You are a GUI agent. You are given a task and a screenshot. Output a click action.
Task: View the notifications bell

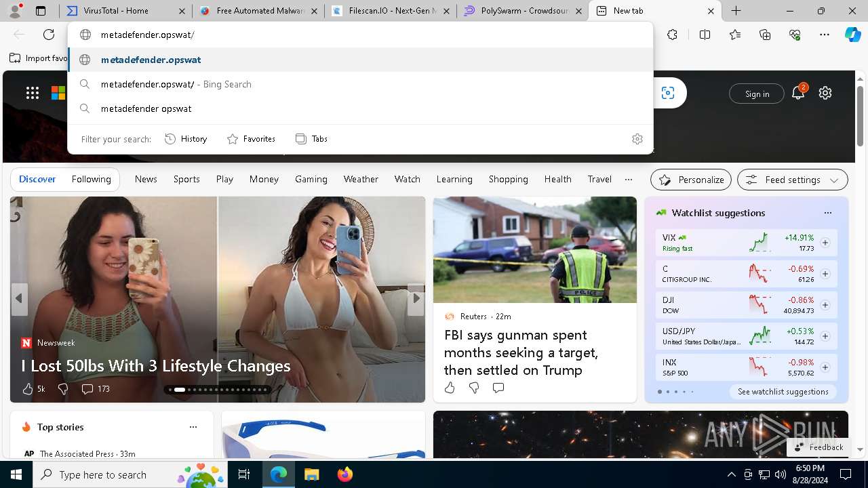click(798, 94)
